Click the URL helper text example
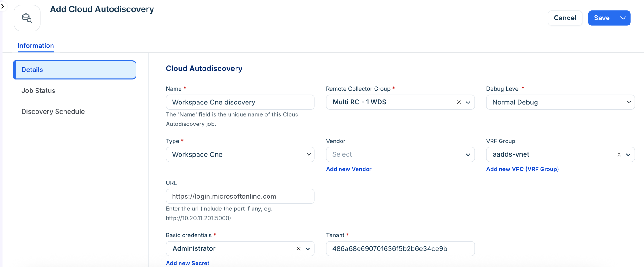Screen dimensions: 644x267 point(198,218)
